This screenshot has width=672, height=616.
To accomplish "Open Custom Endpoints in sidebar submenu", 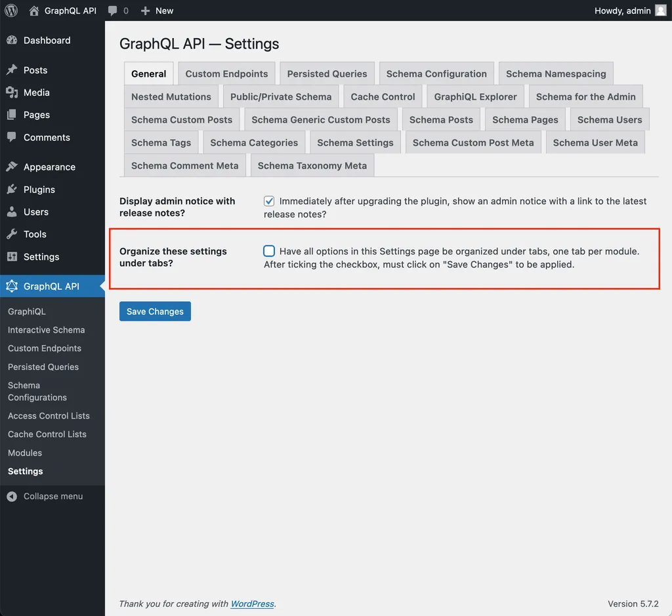I will (x=45, y=348).
